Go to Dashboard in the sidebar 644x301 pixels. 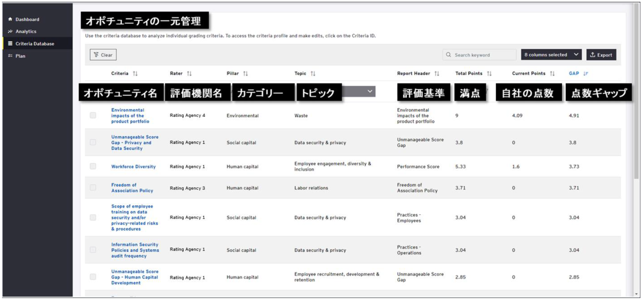coord(27,19)
